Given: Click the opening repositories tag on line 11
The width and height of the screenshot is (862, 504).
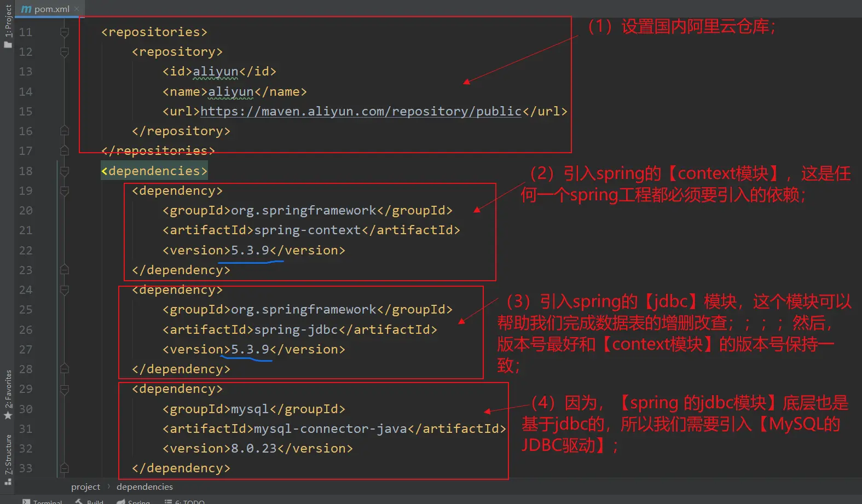Looking at the screenshot, I should pos(154,32).
